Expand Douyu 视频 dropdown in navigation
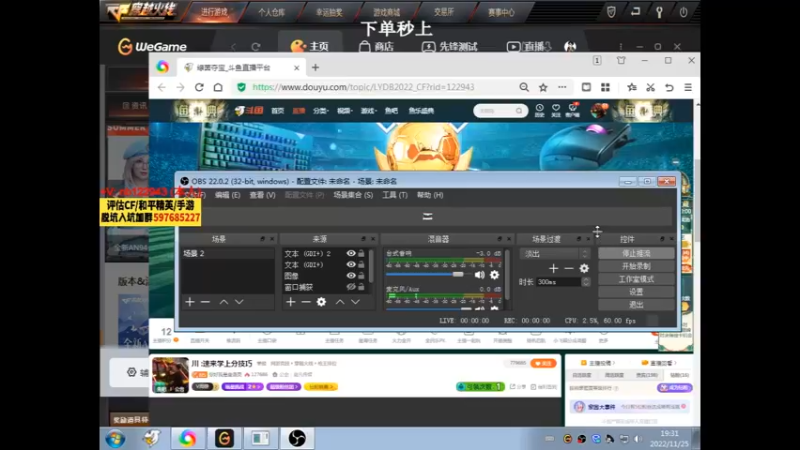Viewport: 800px width, 450px height. (345, 111)
